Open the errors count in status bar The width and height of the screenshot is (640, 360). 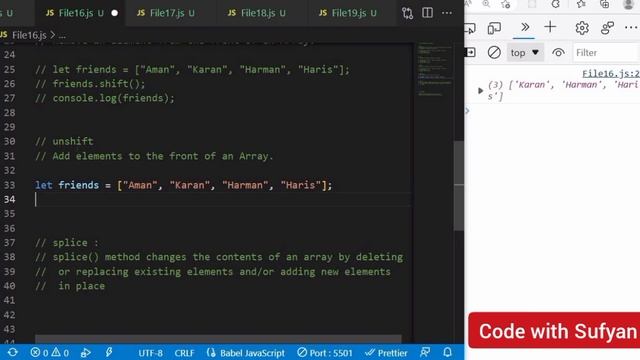point(39,353)
